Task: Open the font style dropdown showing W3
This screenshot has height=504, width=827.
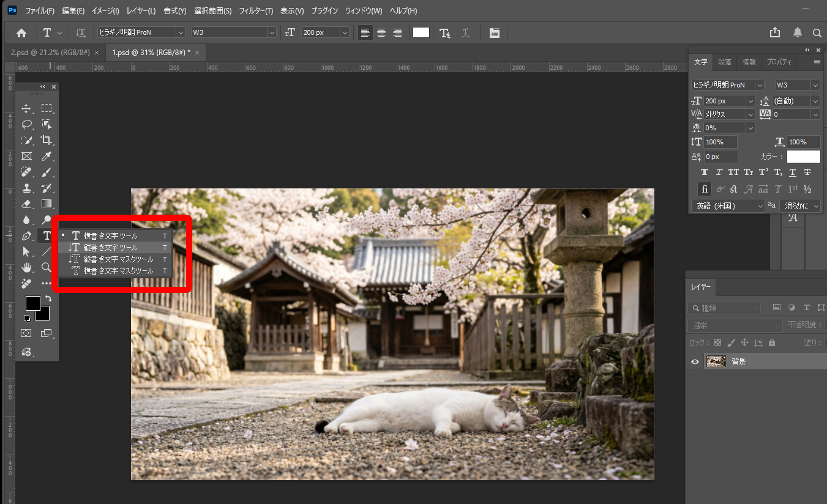Action: pyautogui.click(x=796, y=84)
